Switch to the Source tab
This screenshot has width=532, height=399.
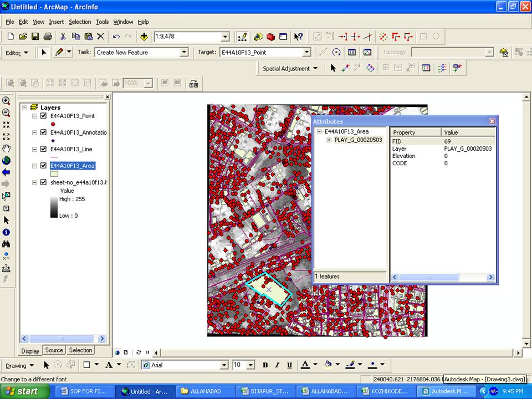54,350
